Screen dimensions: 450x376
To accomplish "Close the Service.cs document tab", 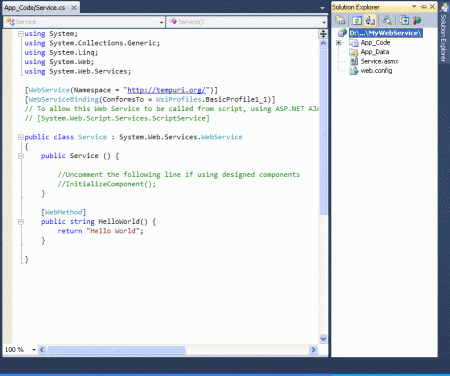I will pyautogui.click(x=74, y=7).
